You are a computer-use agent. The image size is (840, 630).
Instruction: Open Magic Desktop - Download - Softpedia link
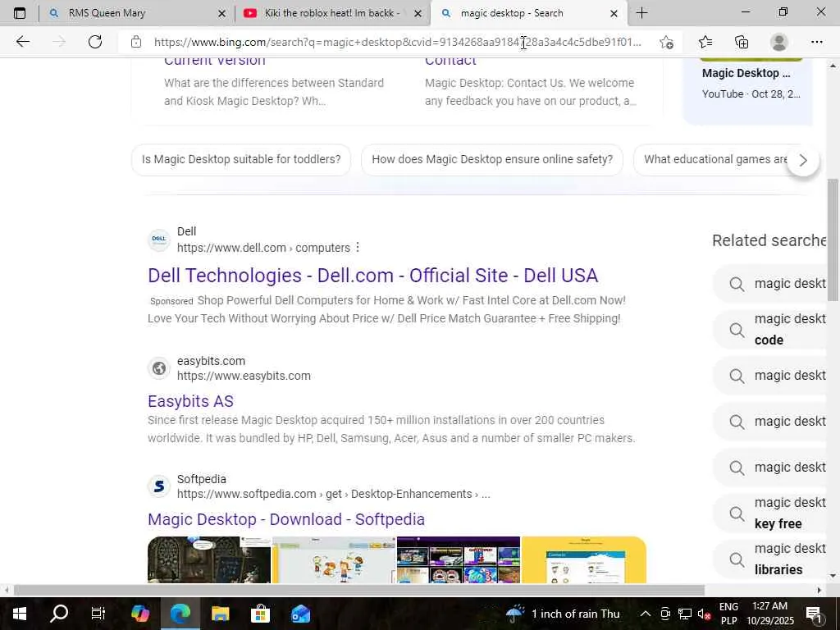(286, 519)
